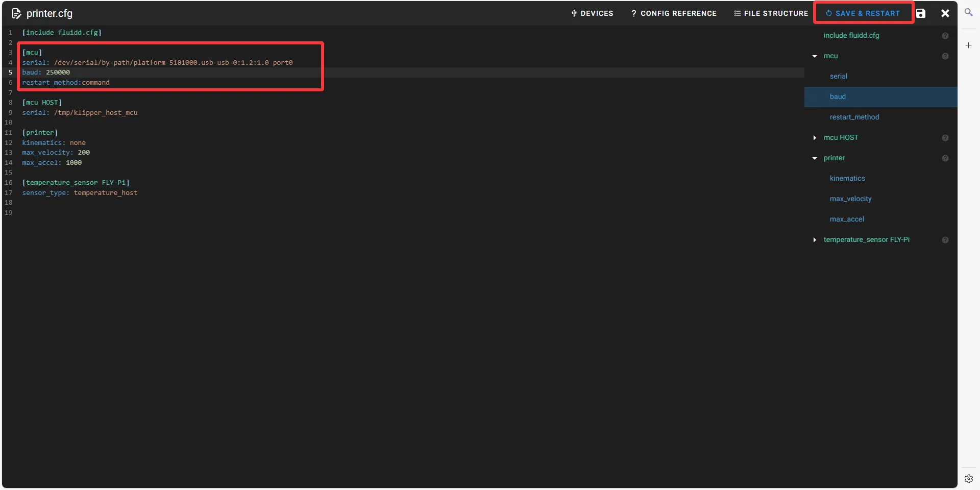980x490 pixels.
Task: Expand the temperature_sensor FLY-Pi section
Action: [815, 240]
